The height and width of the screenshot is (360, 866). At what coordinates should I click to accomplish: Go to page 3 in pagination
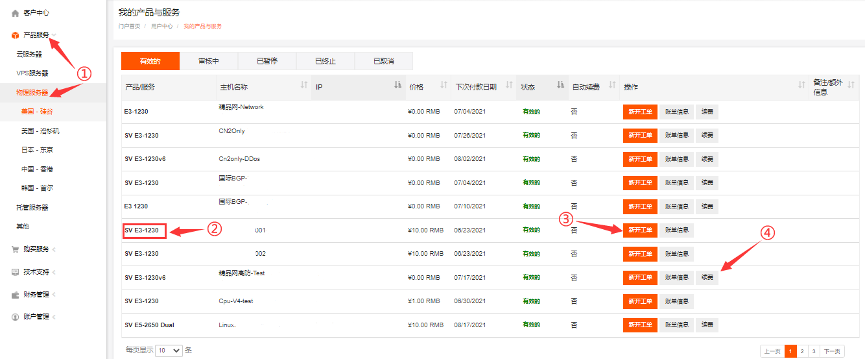click(814, 351)
